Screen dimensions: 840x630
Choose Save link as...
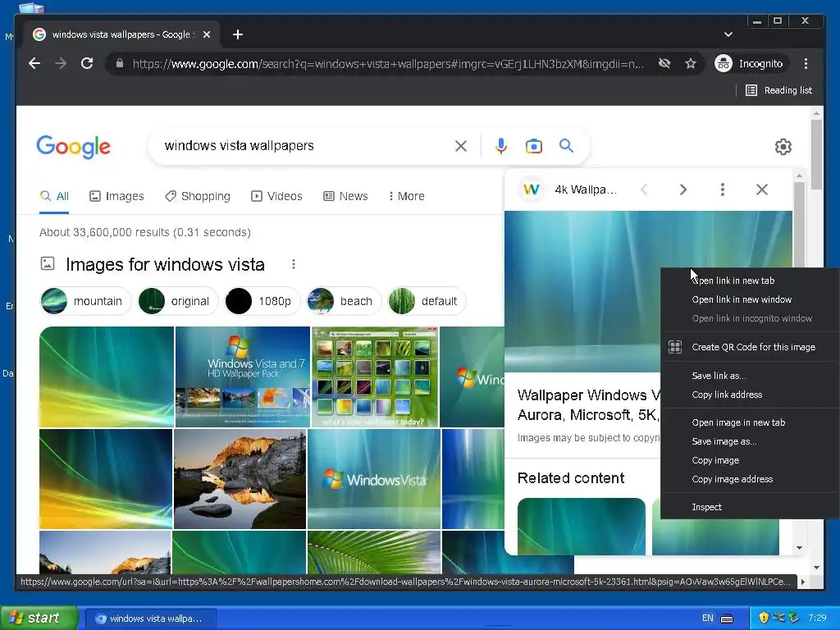click(750, 376)
